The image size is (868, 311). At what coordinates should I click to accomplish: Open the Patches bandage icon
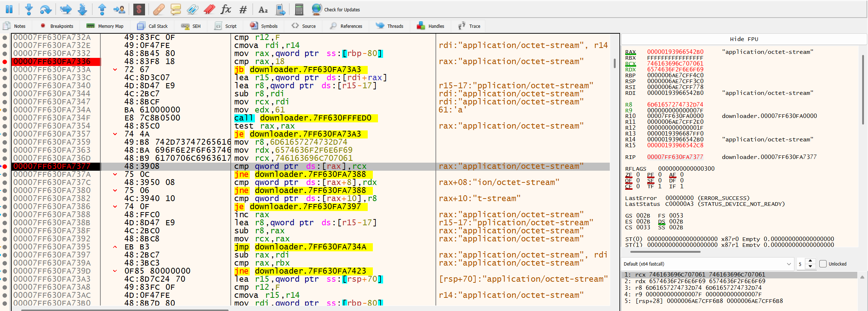pyautogui.click(x=159, y=10)
